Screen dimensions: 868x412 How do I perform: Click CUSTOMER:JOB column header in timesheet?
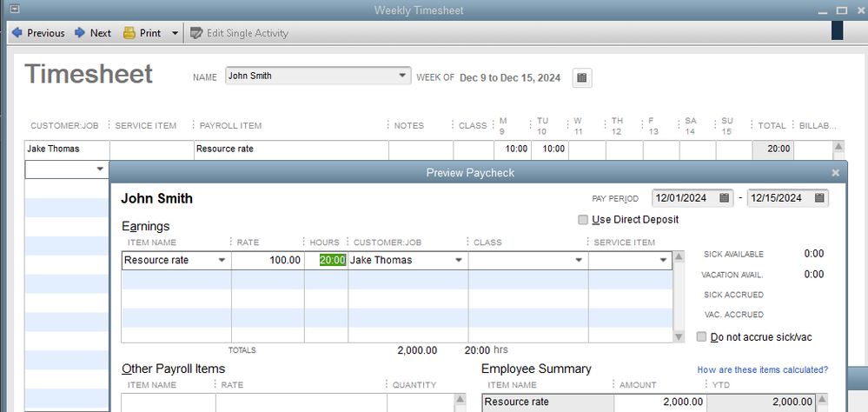pyautogui.click(x=64, y=126)
